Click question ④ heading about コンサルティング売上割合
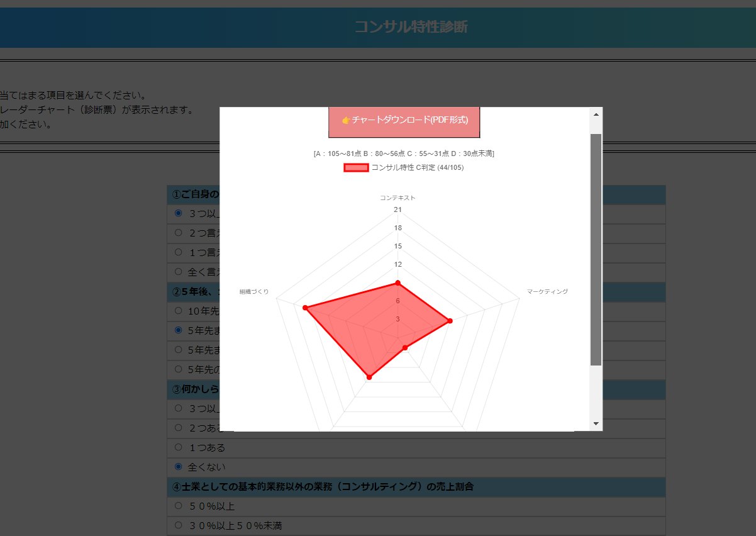 point(416,486)
